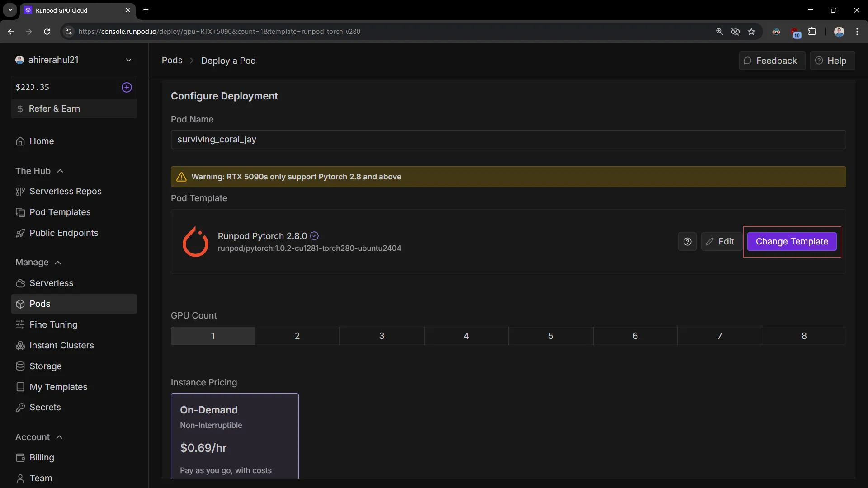The width and height of the screenshot is (868, 488).
Task: Open the Storage menu item
Action: (45, 366)
